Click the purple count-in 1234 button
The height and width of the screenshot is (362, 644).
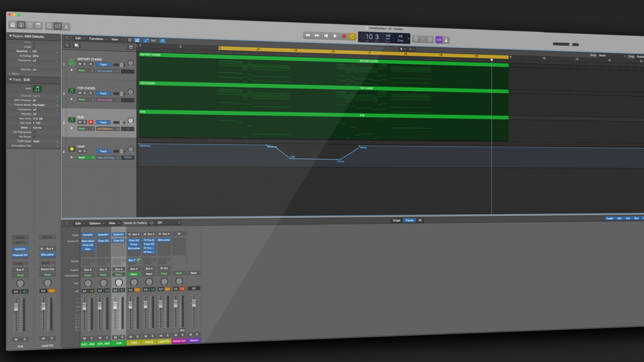tap(439, 40)
